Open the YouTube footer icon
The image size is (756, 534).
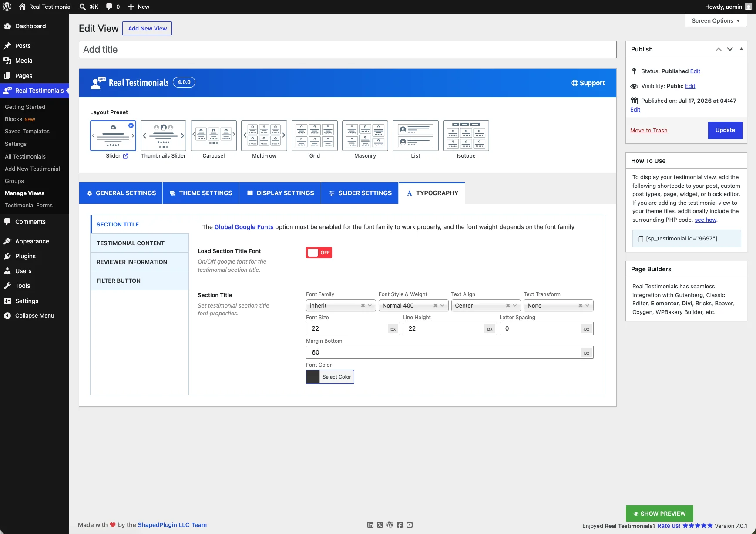pyautogui.click(x=410, y=525)
